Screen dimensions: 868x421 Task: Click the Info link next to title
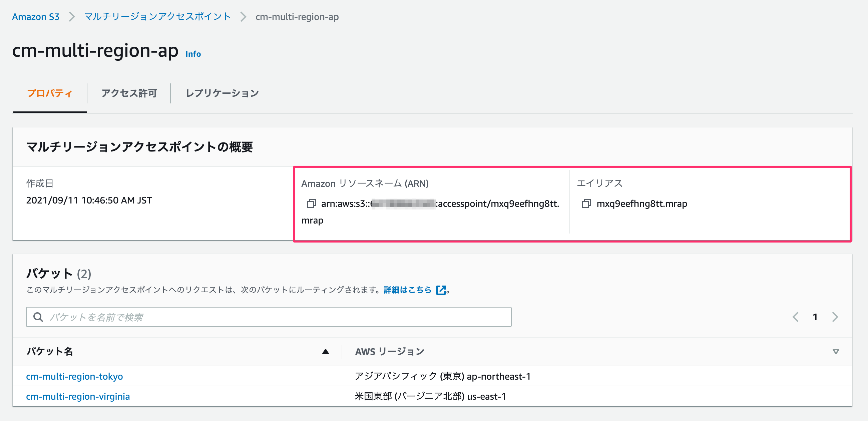coord(193,54)
